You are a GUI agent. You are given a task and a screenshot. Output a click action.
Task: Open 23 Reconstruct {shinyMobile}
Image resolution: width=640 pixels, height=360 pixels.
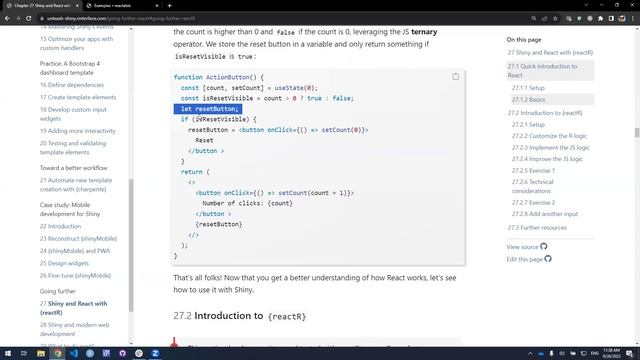[x=78, y=238]
